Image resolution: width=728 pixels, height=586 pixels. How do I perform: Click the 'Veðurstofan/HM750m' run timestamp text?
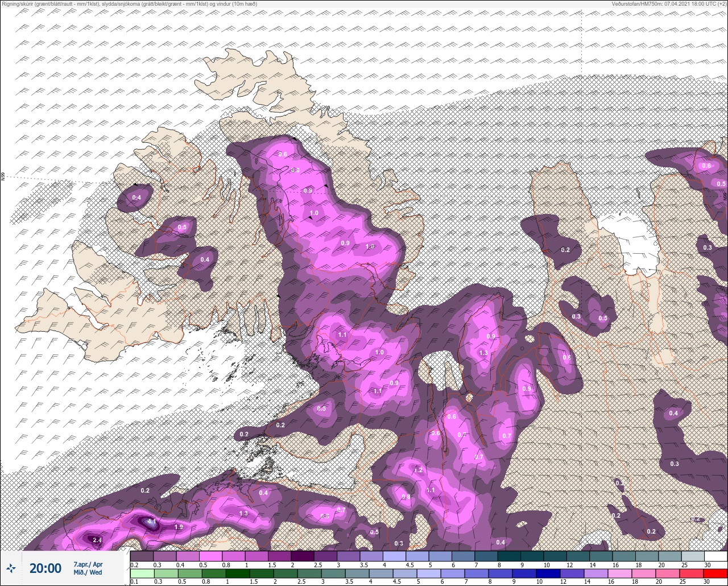point(669,3)
